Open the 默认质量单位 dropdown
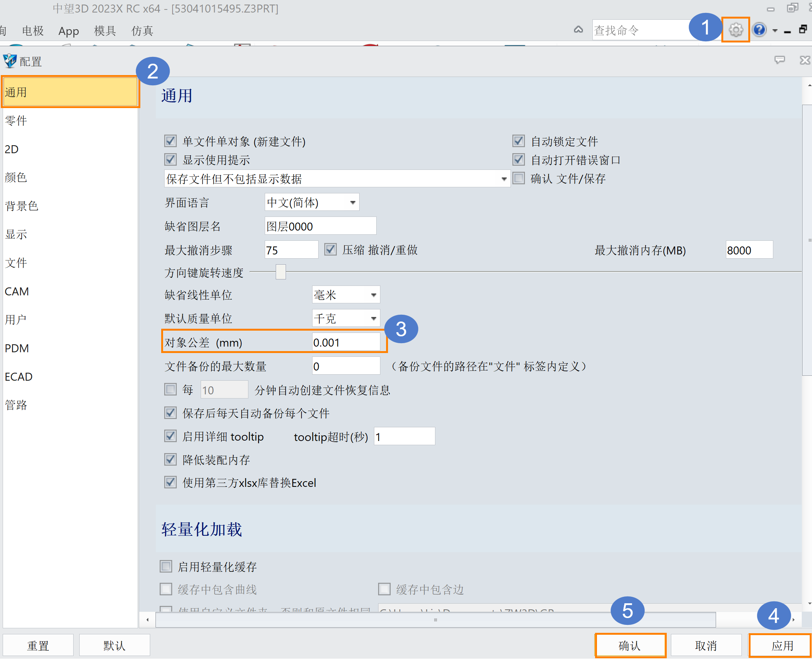Image resolution: width=812 pixels, height=659 pixels. click(346, 319)
